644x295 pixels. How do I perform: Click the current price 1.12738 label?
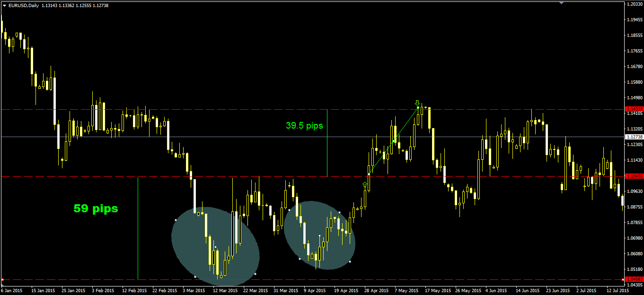(634, 137)
